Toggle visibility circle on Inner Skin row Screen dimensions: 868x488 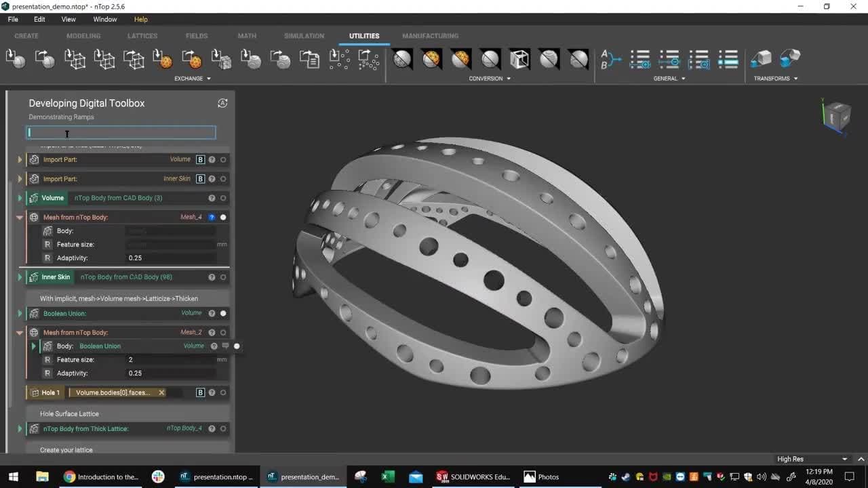223,277
